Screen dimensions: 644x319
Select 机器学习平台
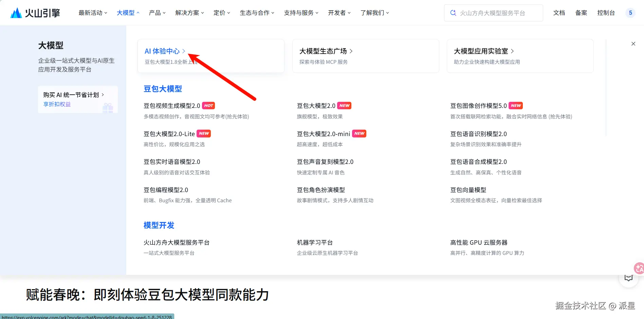(x=315, y=243)
